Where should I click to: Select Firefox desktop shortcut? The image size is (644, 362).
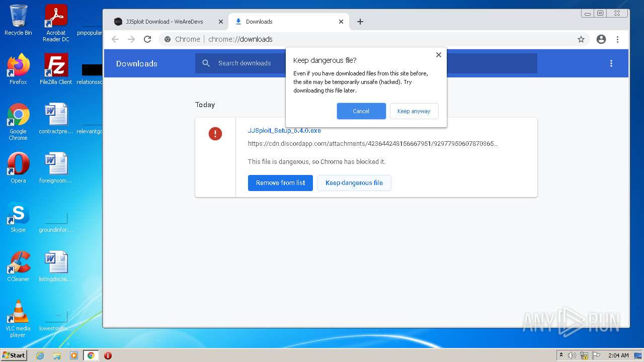pyautogui.click(x=18, y=69)
